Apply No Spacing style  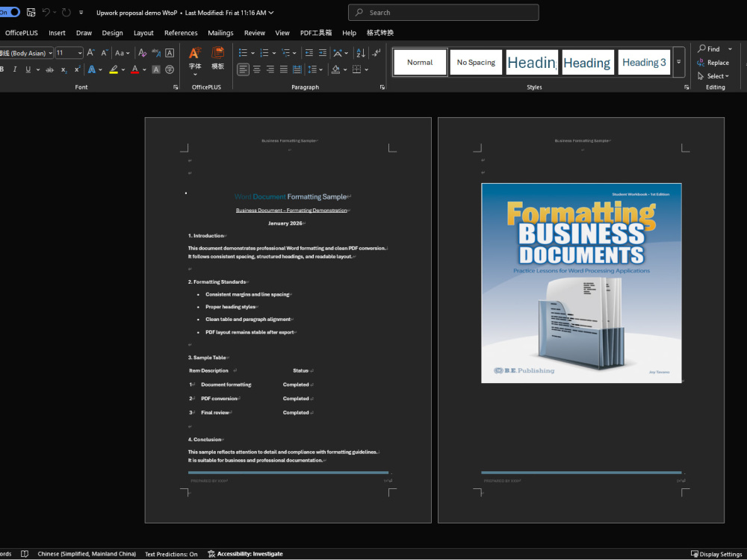[x=476, y=63]
